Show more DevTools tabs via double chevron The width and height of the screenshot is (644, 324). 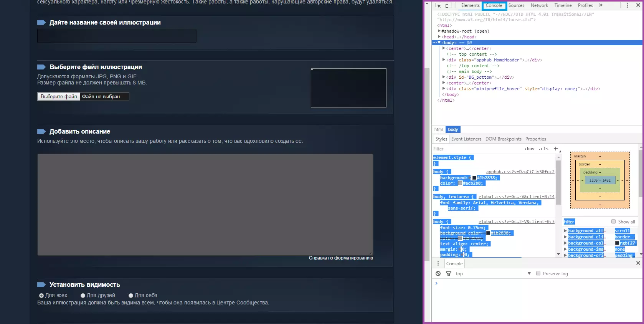point(601,5)
